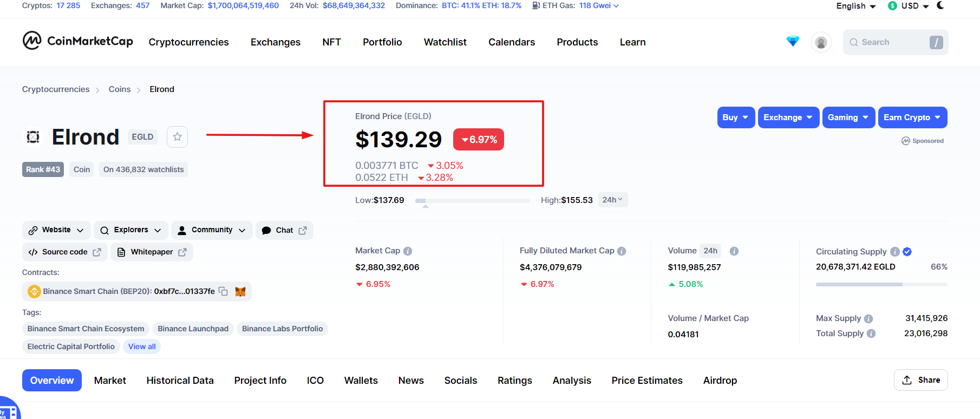Select the Overview tab

pos(52,381)
